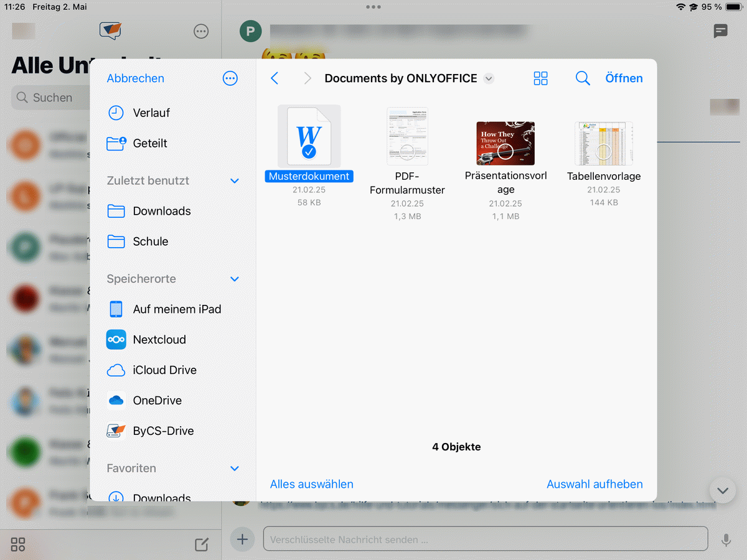Open the more options ellipsis next to Abbrechen
The width and height of the screenshot is (747, 560).
pyautogui.click(x=230, y=78)
